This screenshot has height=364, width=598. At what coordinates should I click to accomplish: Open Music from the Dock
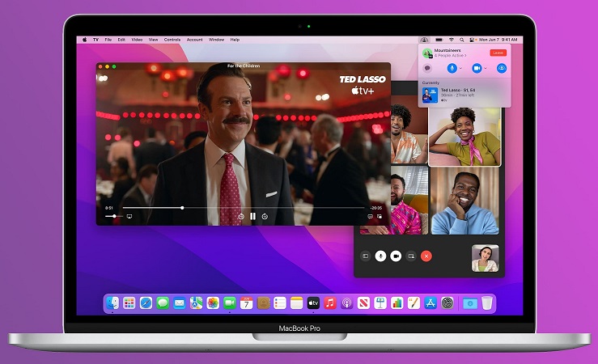click(330, 303)
